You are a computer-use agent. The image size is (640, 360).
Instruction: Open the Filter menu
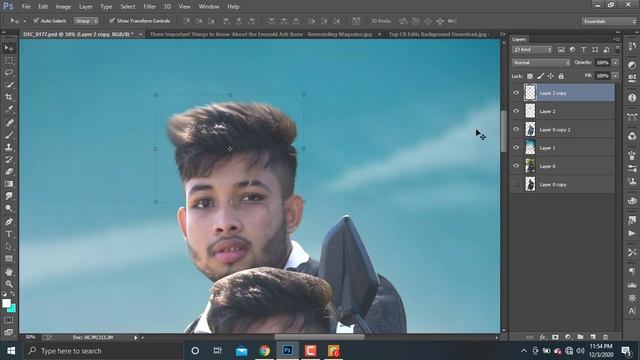coord(149,7)
